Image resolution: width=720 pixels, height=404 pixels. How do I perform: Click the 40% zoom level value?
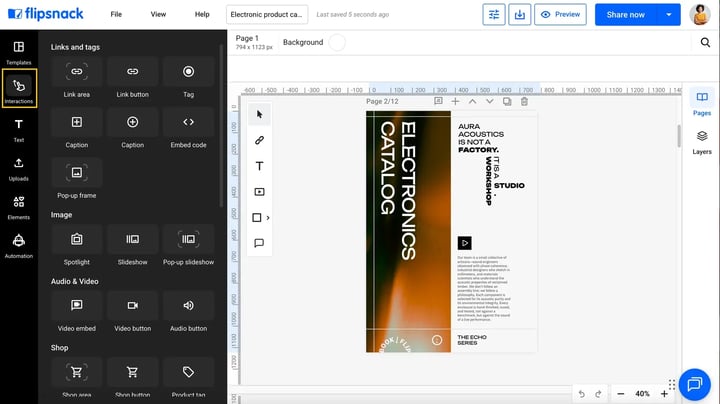642,394
